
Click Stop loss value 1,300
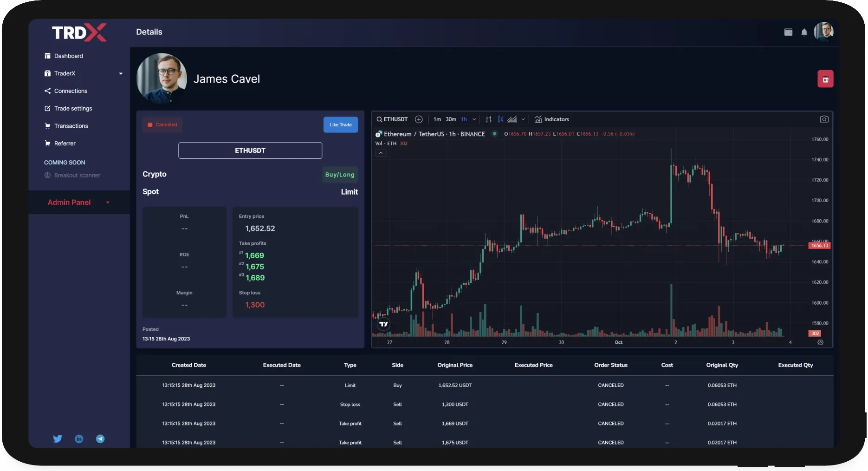(x=255, y=305)
